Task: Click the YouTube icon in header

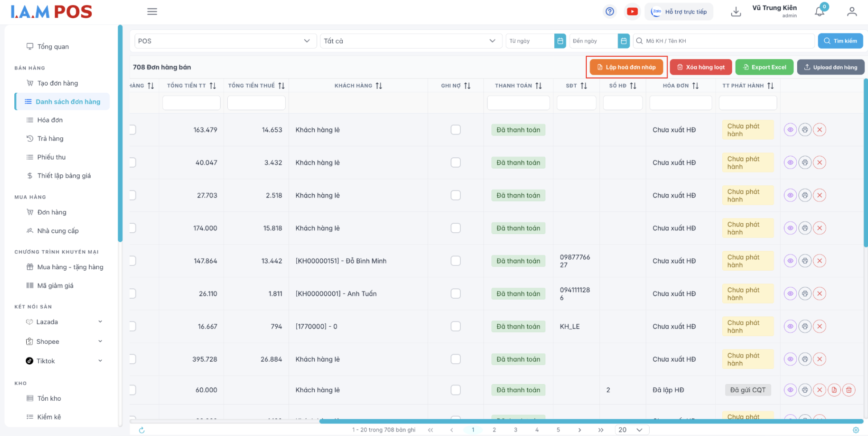Action: pyautogui.click(x=632, y=12)
